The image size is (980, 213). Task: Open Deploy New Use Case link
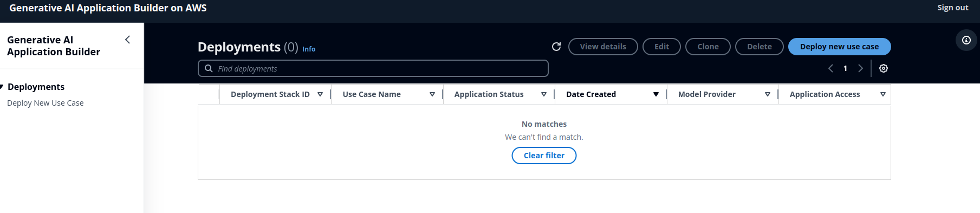coord(46,103)
